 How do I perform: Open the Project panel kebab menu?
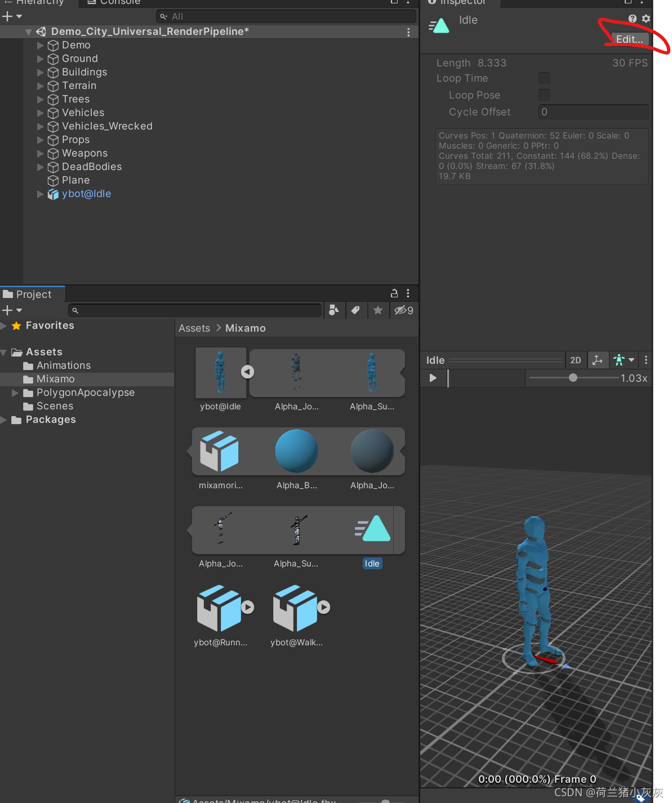(408, 293)
